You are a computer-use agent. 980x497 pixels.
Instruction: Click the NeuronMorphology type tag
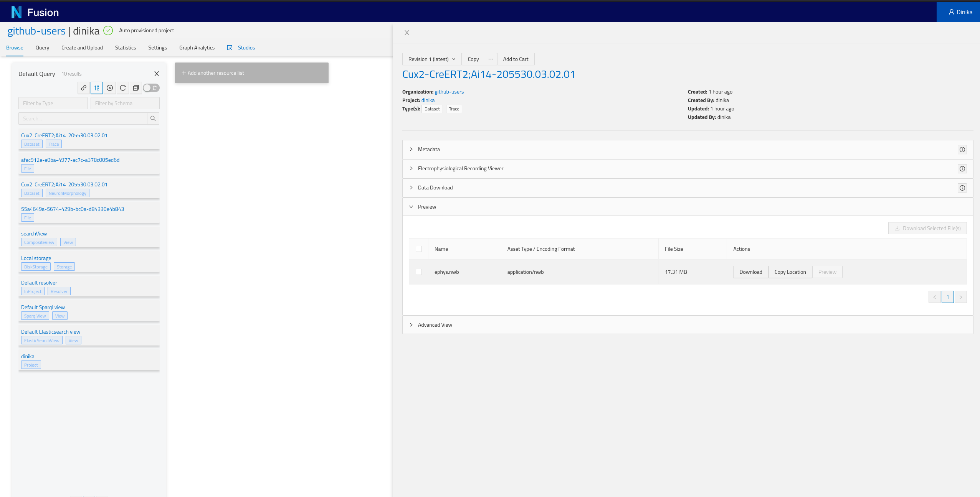(68, 193)
